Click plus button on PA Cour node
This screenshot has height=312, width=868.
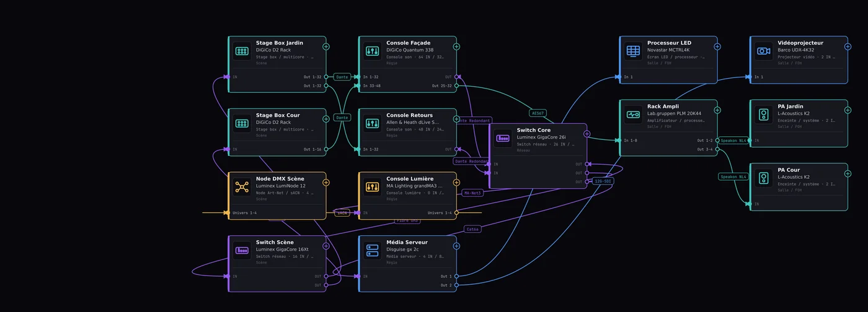pyautogui.click(x=848, y=173)
